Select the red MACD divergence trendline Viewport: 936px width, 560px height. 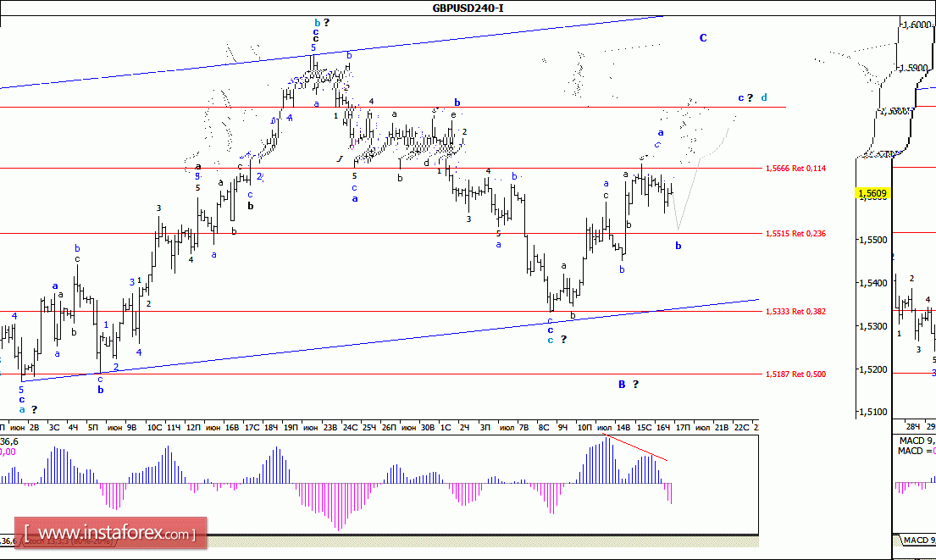tap(634, 448)
